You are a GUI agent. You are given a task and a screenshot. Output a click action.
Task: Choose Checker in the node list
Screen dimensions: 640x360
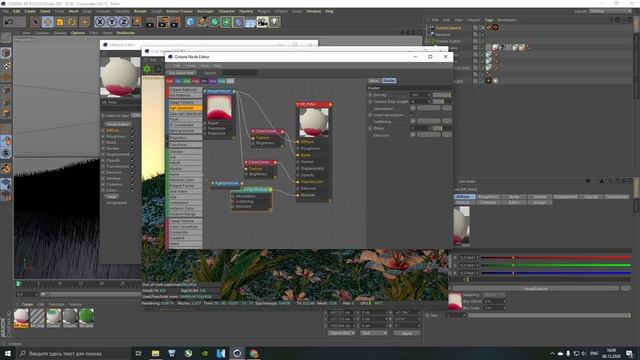[x=185, y=151]
